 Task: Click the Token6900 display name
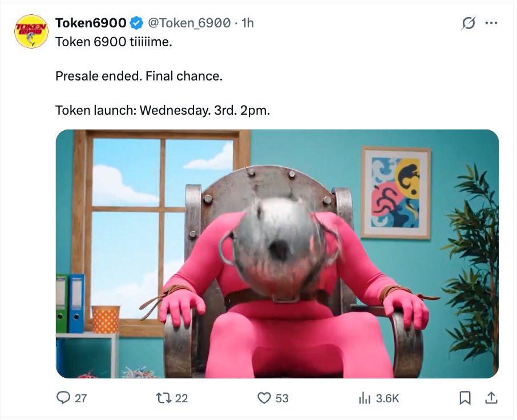pos(91,23)
